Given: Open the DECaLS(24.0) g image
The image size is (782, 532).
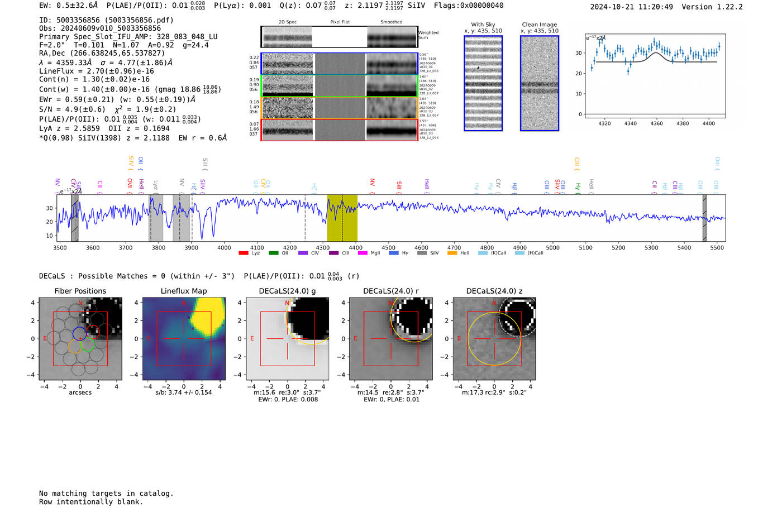Looking at the screenshot, I should (288, 338).
